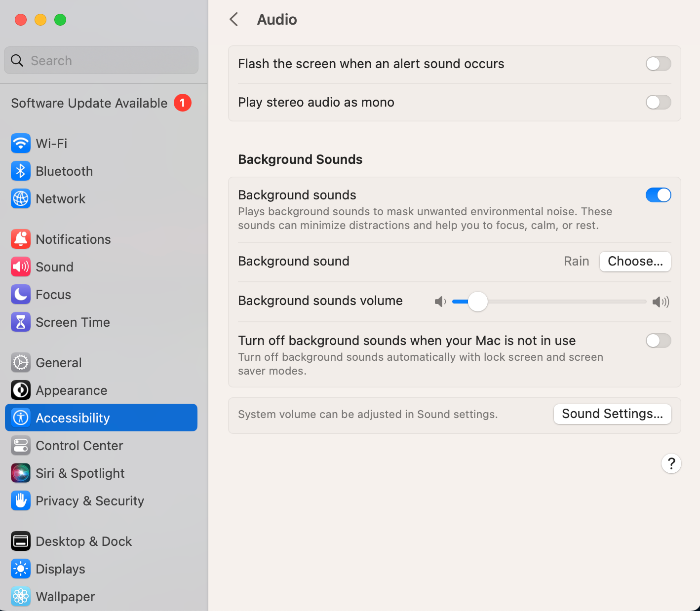Enable turn off background sounds when idle
Viewport: 700px width, 611px height.
point(658,341)
